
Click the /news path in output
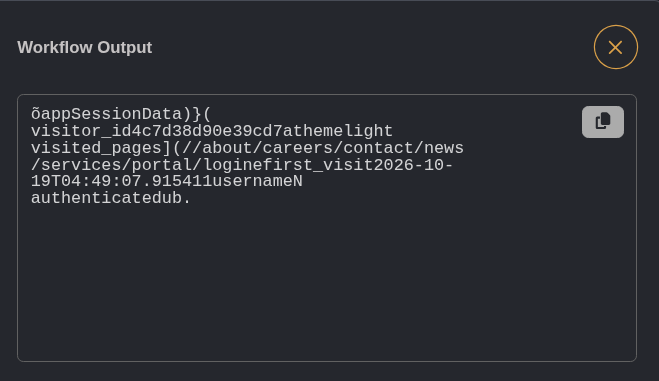click(439, 148)
